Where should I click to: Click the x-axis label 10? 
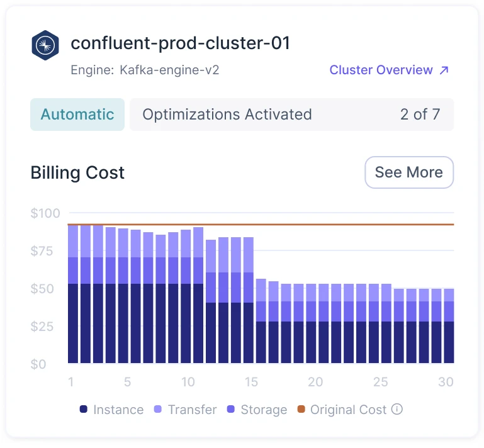point(188,382)
